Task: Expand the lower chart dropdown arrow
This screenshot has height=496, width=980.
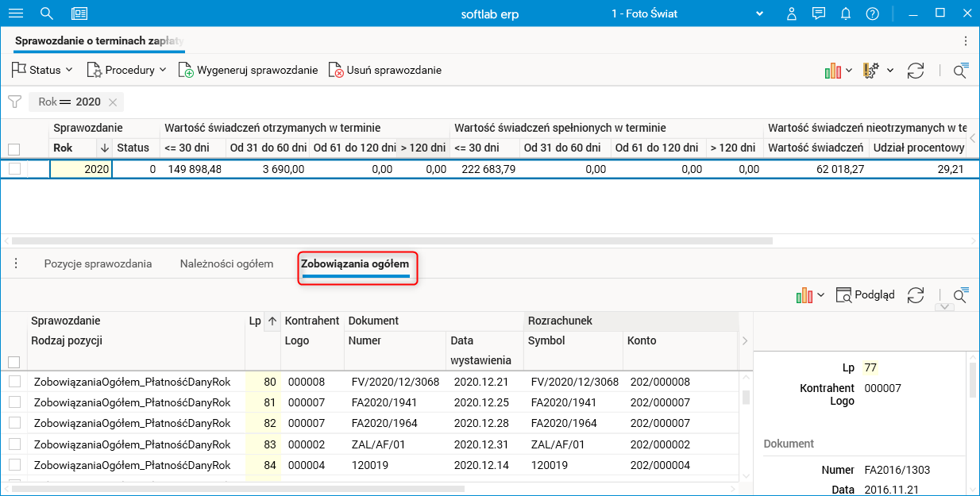Action: (820, 295)
